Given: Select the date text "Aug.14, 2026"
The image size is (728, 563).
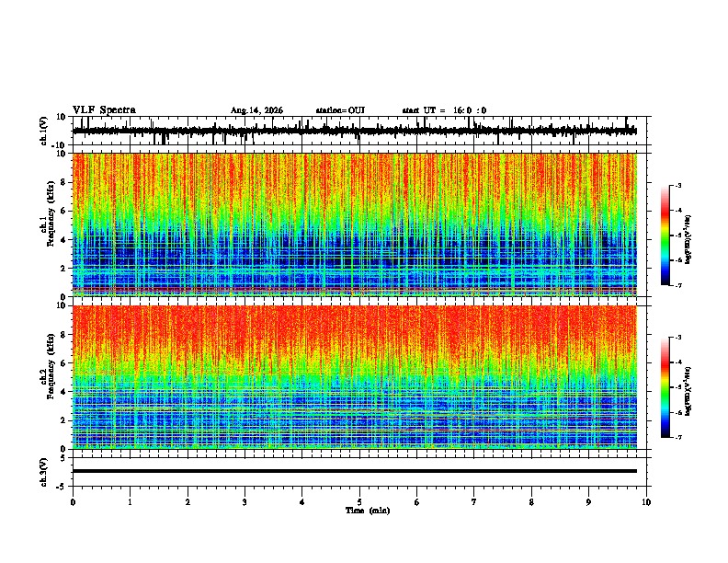Looking at the screenshot, I should pyautogui.click(x=256, y=110).
